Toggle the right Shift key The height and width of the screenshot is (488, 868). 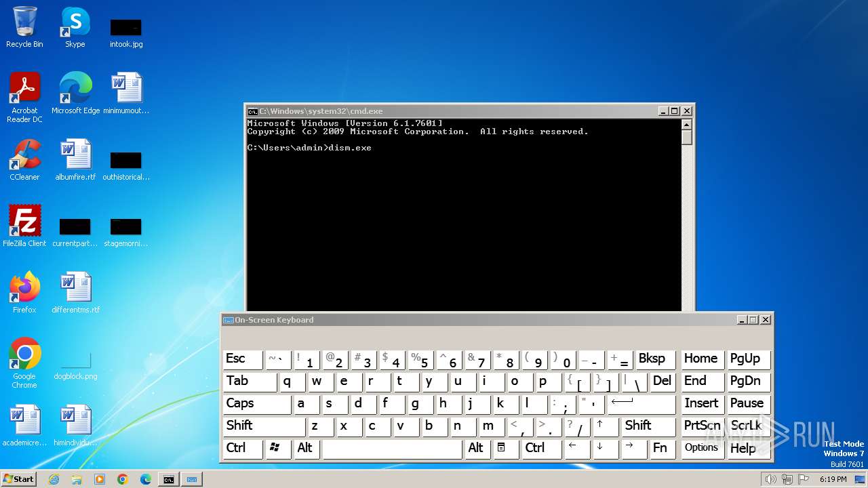point(649,426)
